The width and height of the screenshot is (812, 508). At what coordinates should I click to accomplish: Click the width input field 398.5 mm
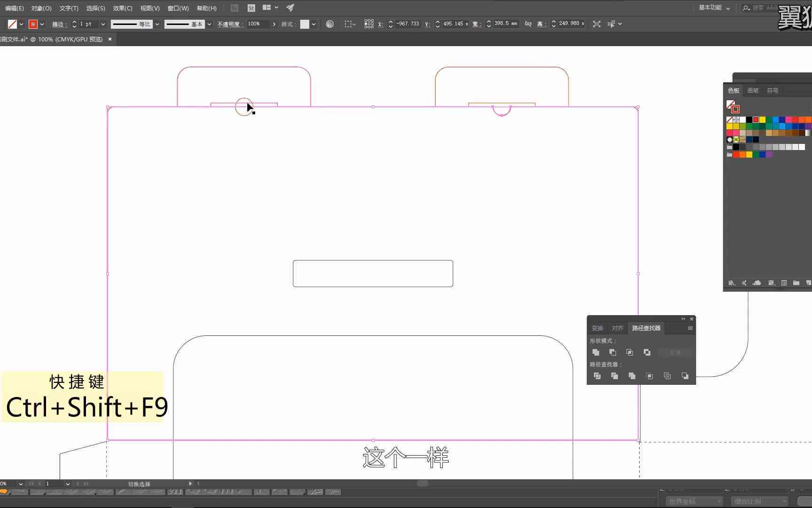(x=506, y=24)
